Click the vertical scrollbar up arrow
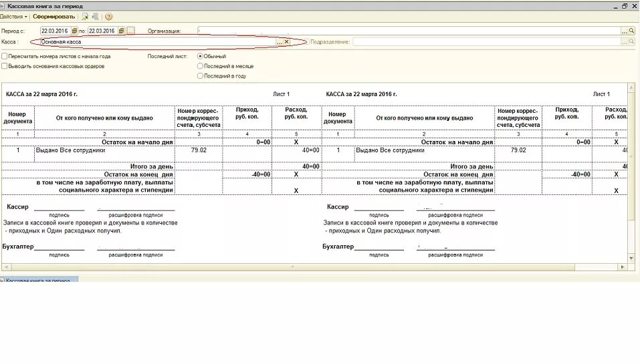This screenshot has width=640, height=364. [x=631, y=87]
